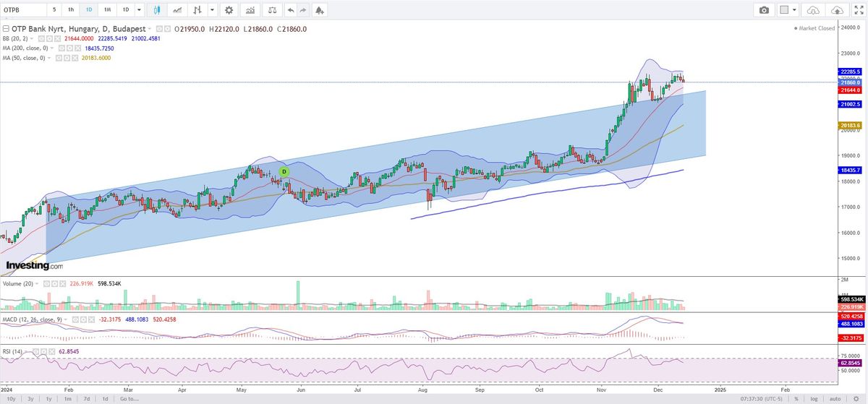Expand the RSI (14) indicator options arrow
The height and width of the screenshot is (404, 868).
click(26, 352)
